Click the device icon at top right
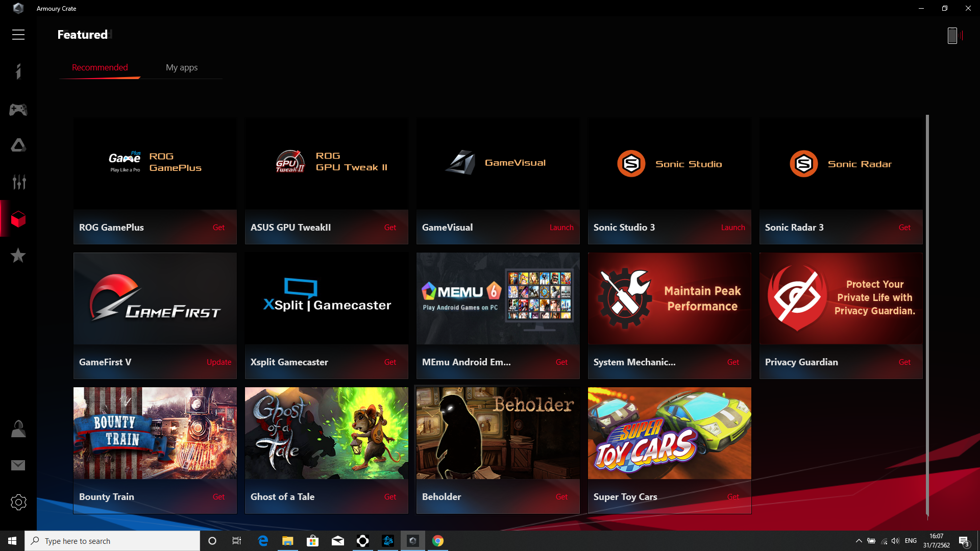Image resolution: width=980 pixels, height=551 pixels. [x=952, y=35]
